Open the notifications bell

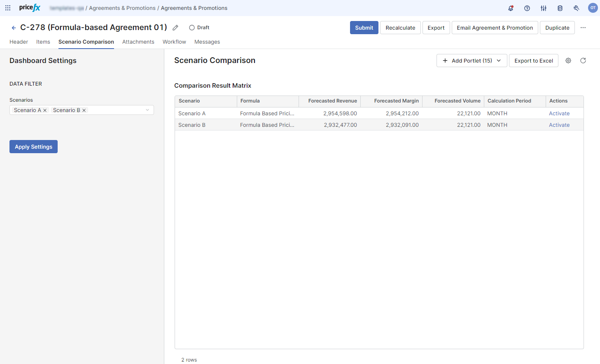coord(511,8)
